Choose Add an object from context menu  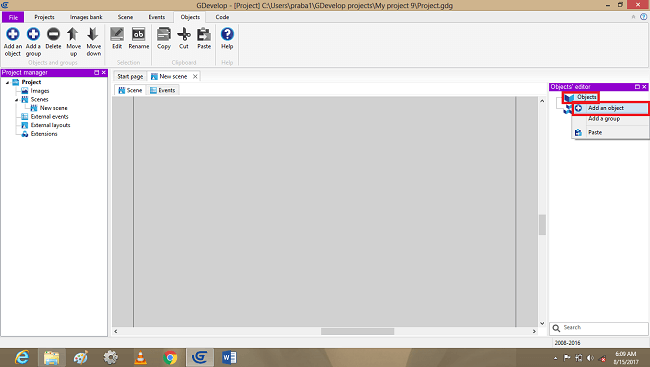pyautogui.click(x=610, y=108)
